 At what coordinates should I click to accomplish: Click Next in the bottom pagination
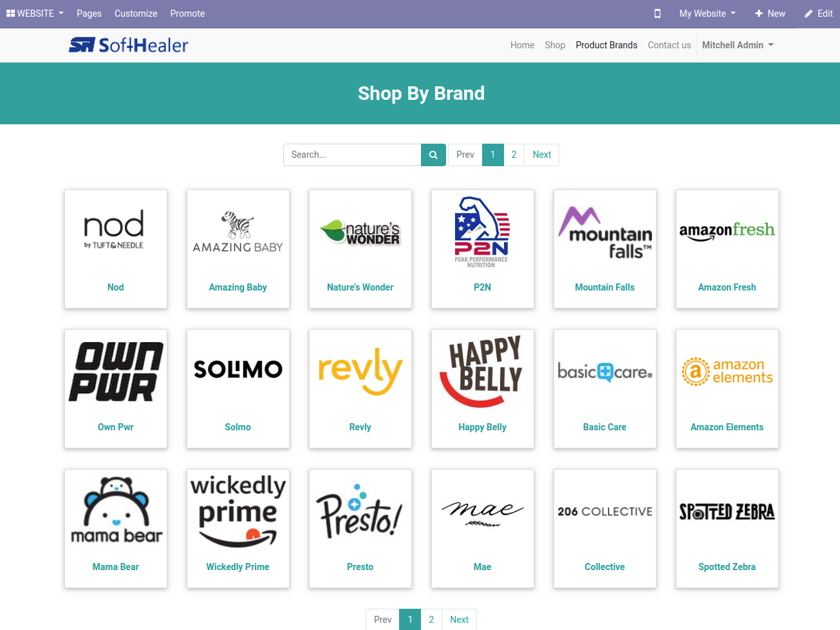click(x=460, y=620)
